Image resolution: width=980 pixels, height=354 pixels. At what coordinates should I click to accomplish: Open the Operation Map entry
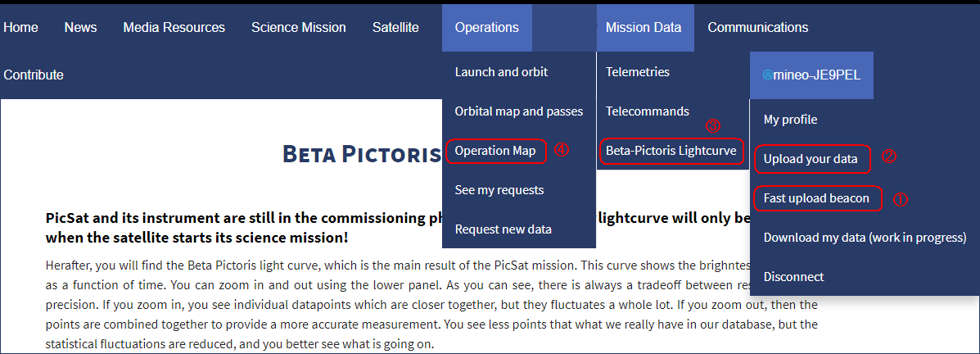495,151
